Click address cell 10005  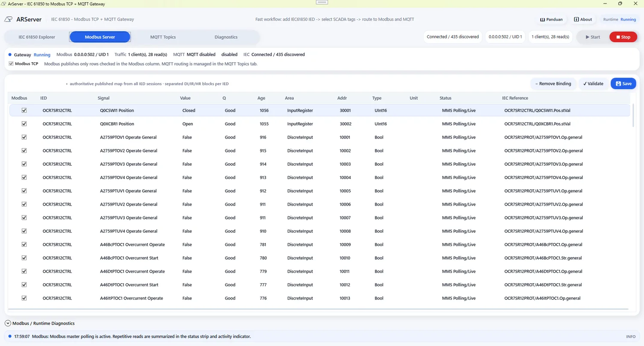tap(345, 191)
